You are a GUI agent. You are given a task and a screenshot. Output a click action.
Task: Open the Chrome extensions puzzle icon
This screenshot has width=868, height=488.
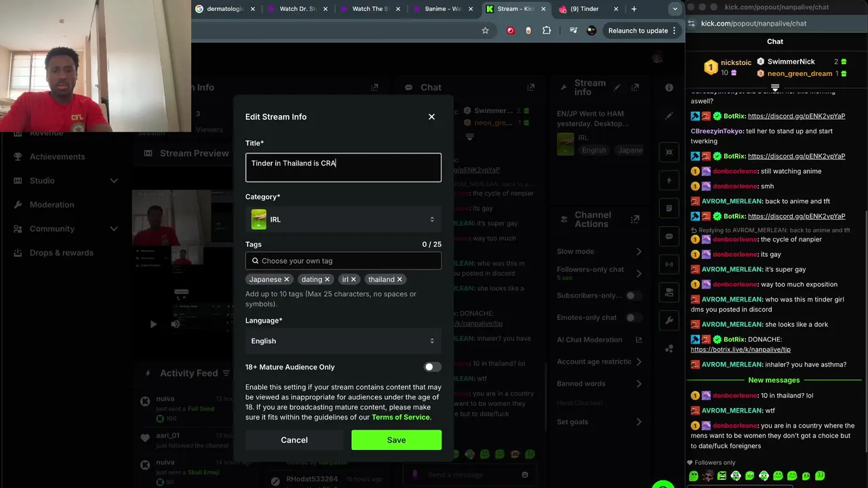[547, 30]
